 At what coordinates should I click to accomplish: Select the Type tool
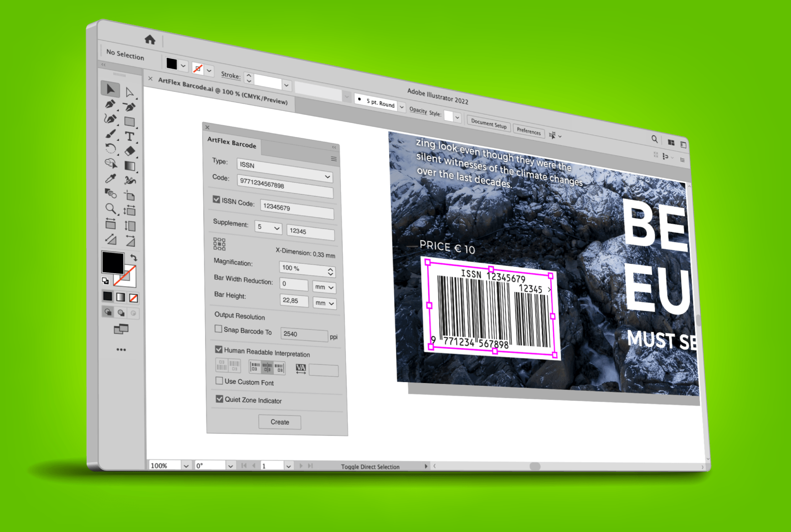point(130,136)
